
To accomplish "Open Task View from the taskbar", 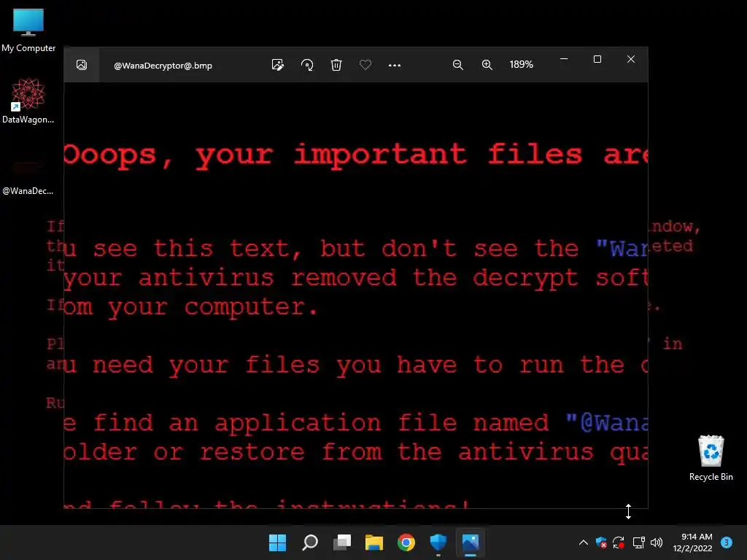I will pyautogui.click(x=342, y=542).
